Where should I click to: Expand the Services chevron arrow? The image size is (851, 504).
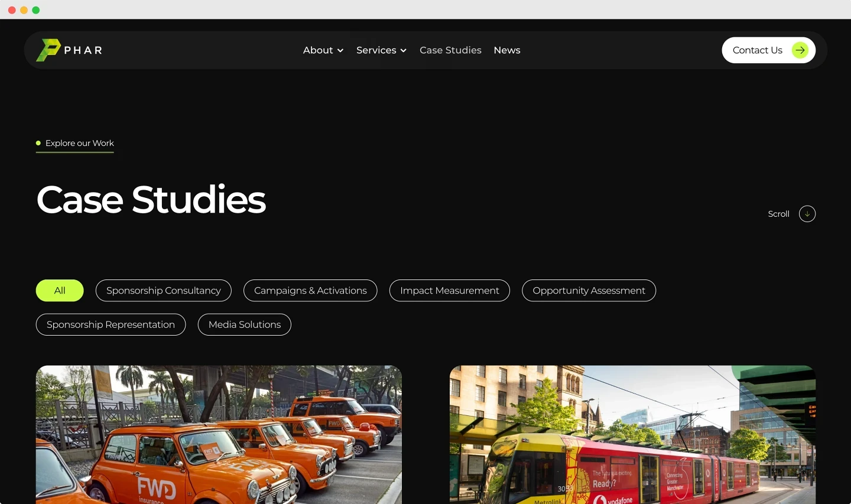point(404,51)
